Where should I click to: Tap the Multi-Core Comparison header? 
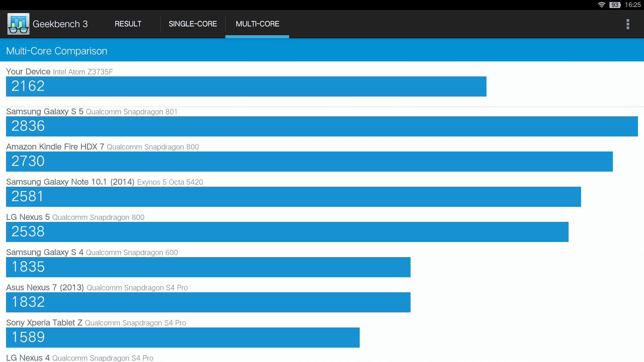point(57,51)
